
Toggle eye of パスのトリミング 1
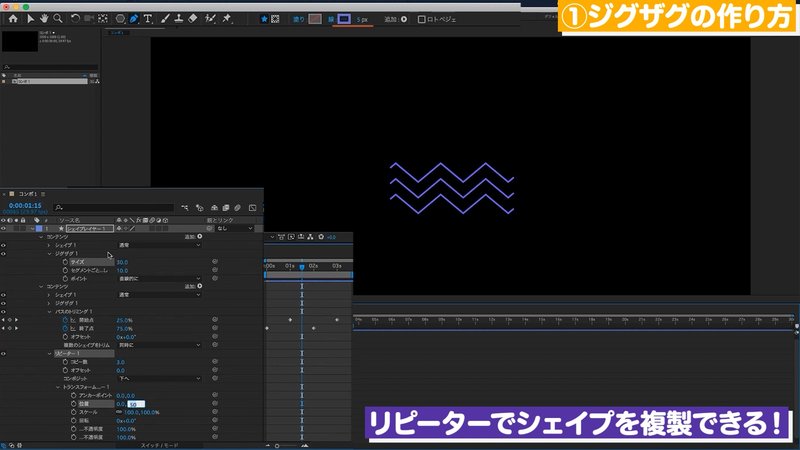coord(4,312)
